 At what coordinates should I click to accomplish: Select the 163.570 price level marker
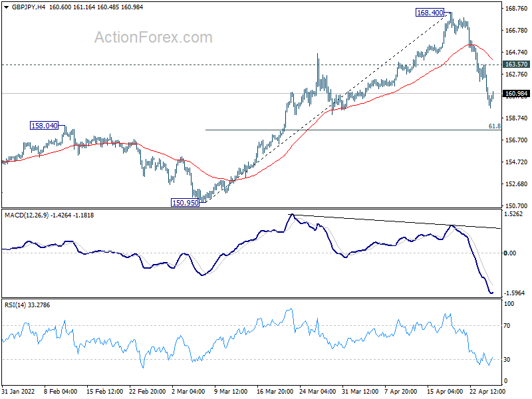click(x=517, y=65)
